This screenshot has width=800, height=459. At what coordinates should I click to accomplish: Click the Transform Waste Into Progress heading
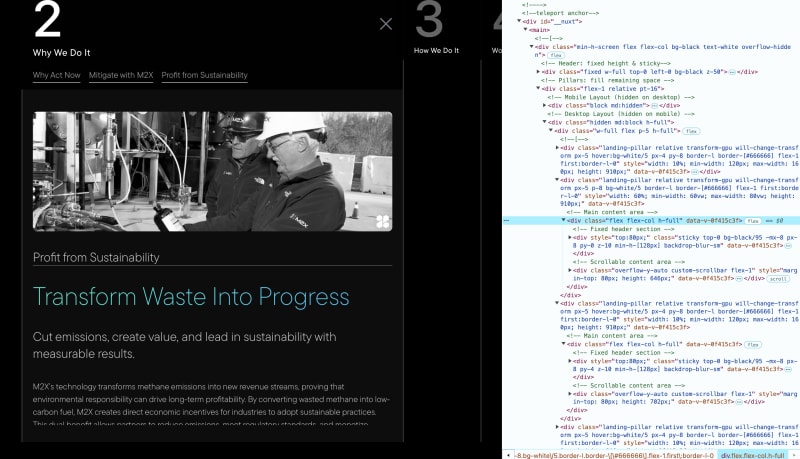point(191,297)
